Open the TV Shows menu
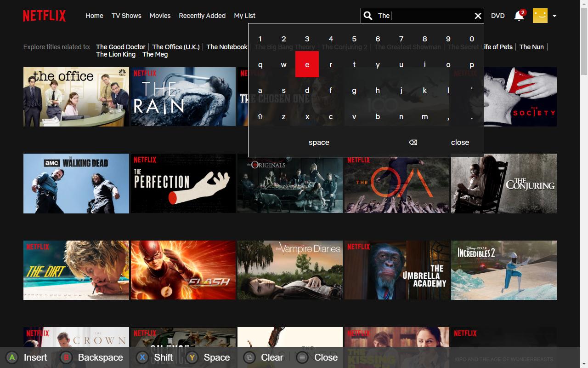588x368 pixels. (x=126, y=16)
